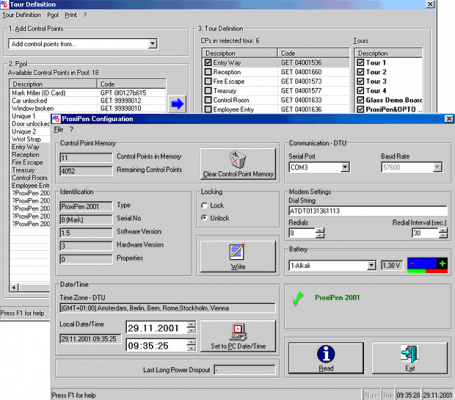455x400 pixels.
Task: Click the time field spinner arrows
Action: tap(191, 345)
